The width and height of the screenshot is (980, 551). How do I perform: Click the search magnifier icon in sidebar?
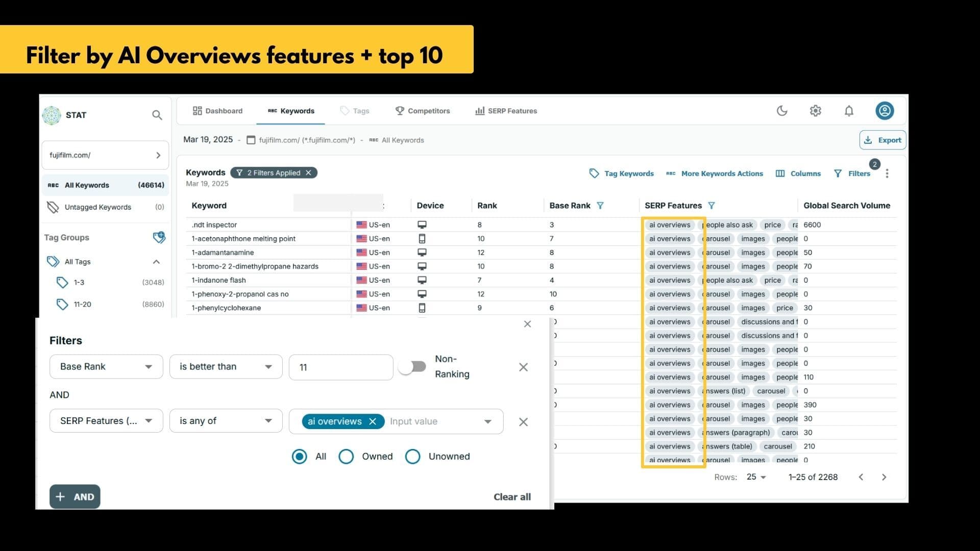coord(157,115)
